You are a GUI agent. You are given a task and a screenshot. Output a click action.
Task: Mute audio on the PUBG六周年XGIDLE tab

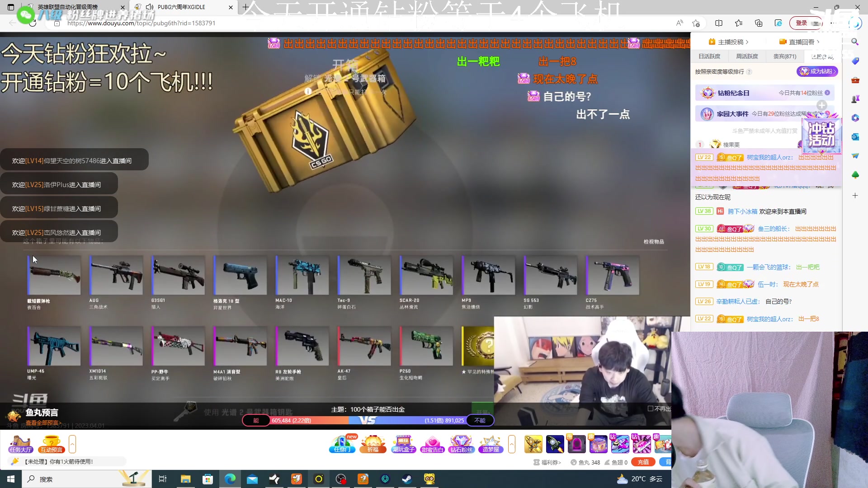(x=150, y=7)
